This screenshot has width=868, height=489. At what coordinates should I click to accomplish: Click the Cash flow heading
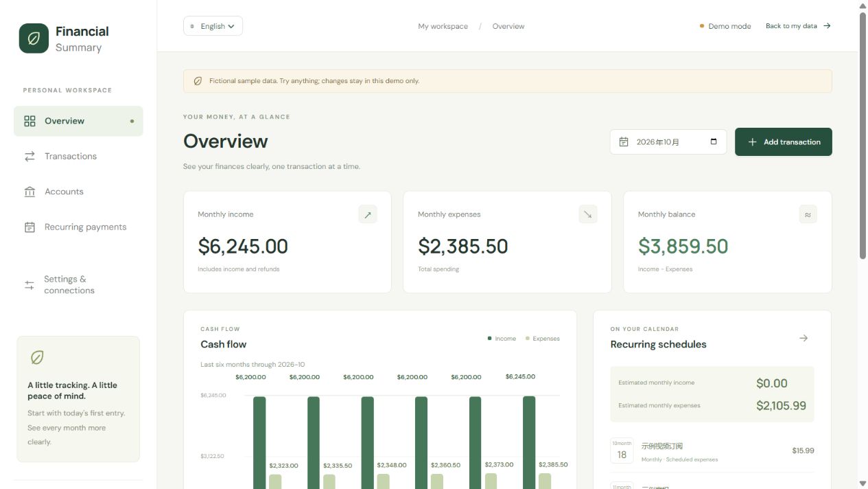[224, 344]
